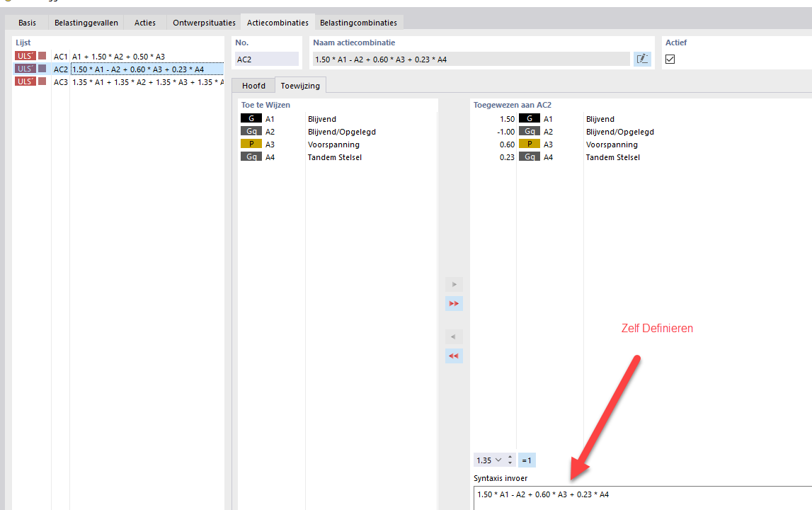Viewport: 812px width, 510px height.
Task: Click the P badge of A3 in Toe te Wijzen
Action: point(251,144)
